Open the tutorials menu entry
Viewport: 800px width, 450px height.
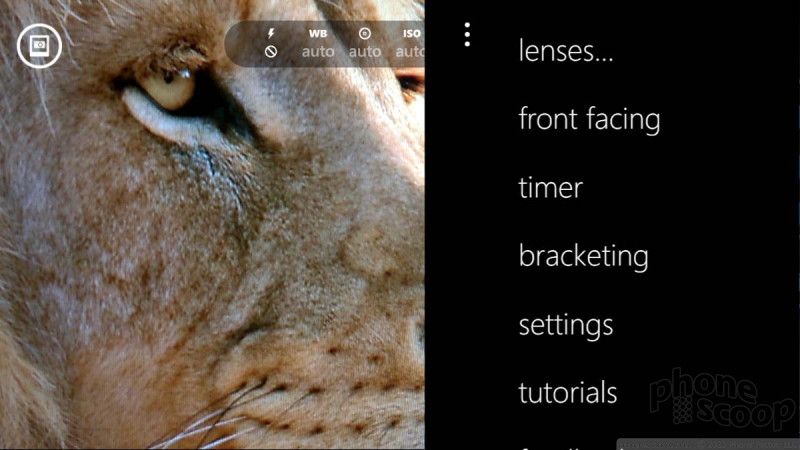(x=568, y=392)
